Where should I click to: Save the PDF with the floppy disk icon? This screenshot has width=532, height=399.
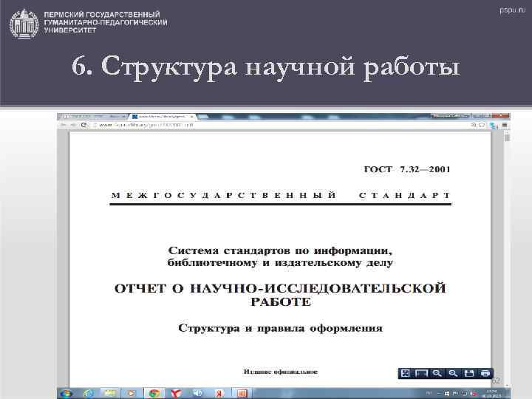(469, 373)
